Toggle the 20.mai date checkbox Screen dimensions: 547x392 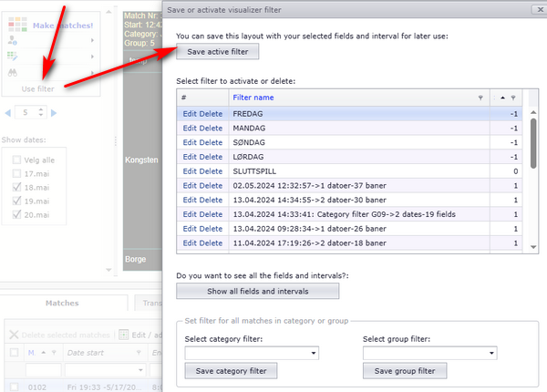click(16, 214)
